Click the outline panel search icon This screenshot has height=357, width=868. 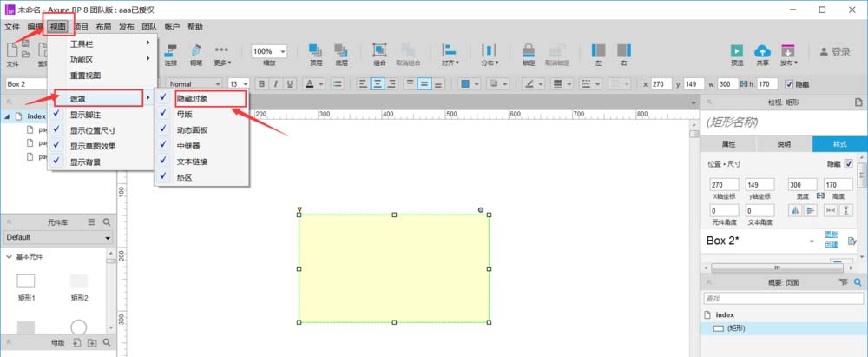tap(858, 282)
